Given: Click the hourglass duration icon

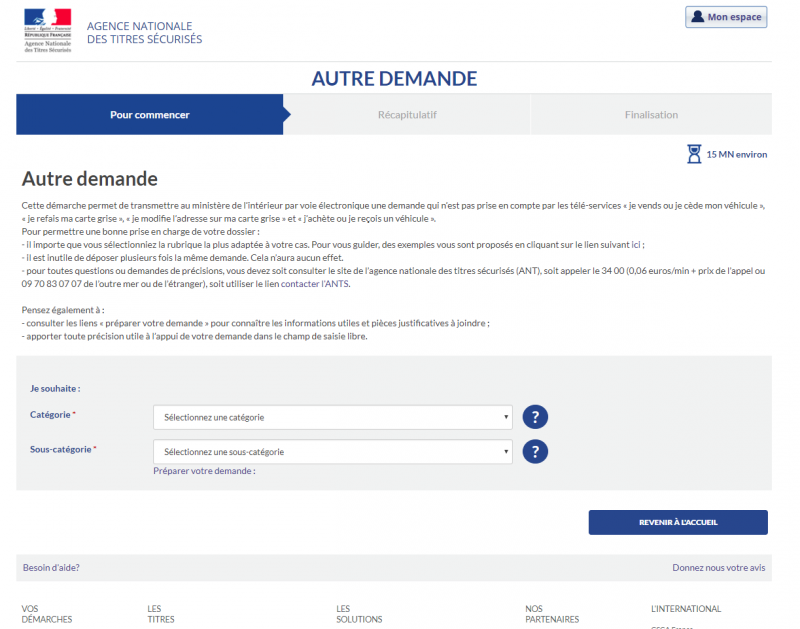Looking at the screenshot, I should coord(694,154).
